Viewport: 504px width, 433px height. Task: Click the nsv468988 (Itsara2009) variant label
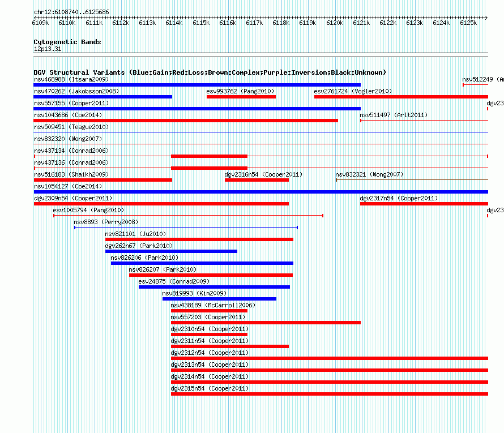[71, 79]
